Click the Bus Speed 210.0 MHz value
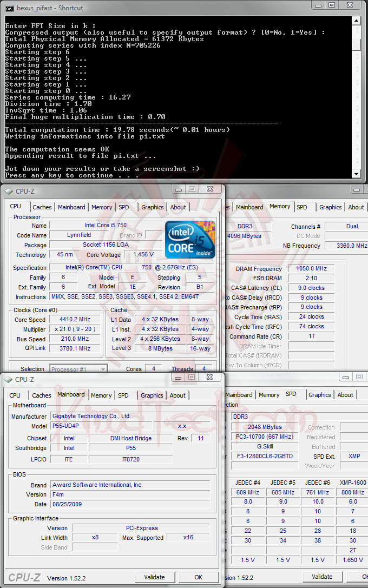Image resolution: width=368 pixels, height=588 pixels. click(75, 339)
